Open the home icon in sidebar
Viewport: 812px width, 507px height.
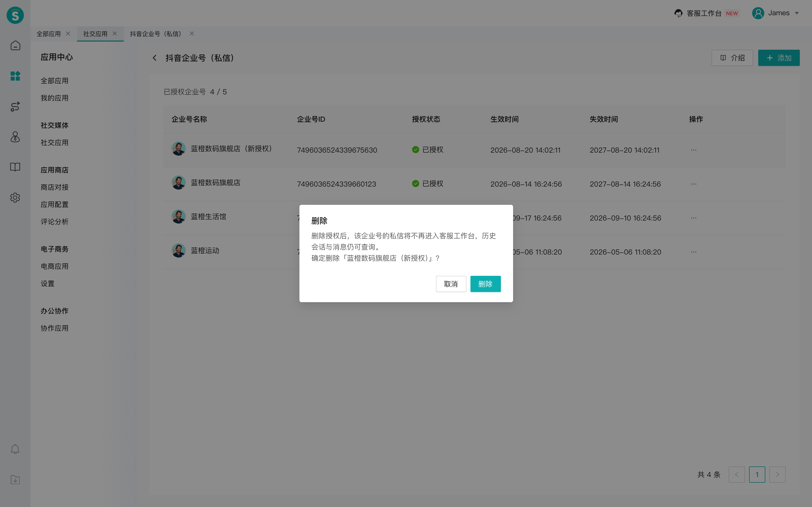coord(15,46)
